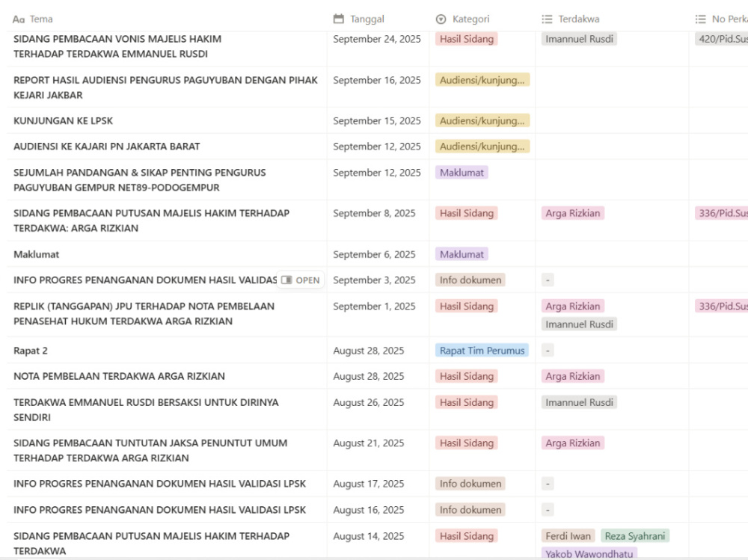Click Audiensi/kunjung tag for KUNJUNGAN KE LPSK
748x560 pixels.
point(482,120)
